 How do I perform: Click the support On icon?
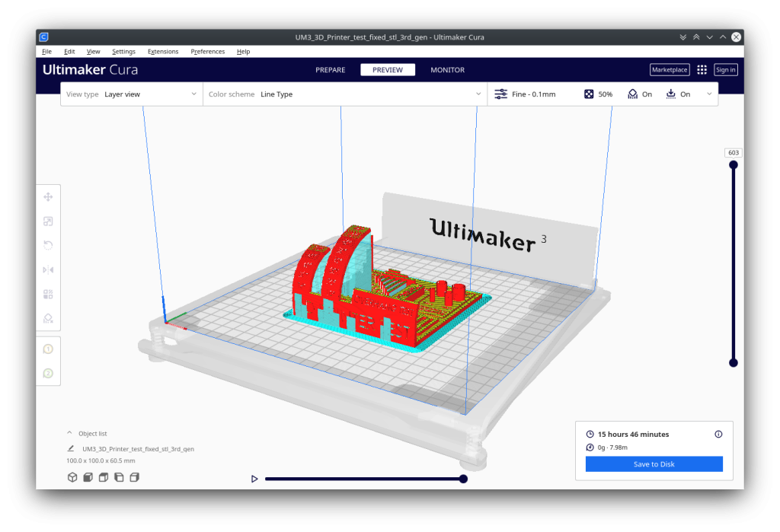pyautogui.click(x=633, y=94)
